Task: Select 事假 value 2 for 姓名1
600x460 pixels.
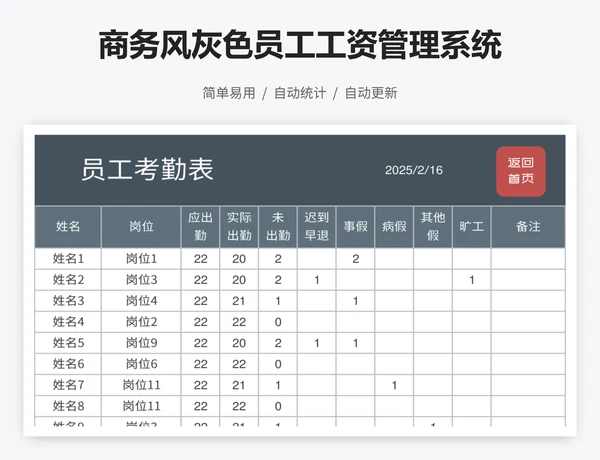Action: tap(355, 259)
